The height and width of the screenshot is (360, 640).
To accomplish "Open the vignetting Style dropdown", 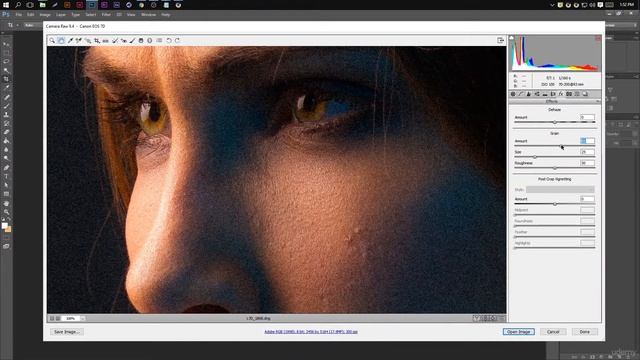I will pyautogui.click(x=560, y=189).
